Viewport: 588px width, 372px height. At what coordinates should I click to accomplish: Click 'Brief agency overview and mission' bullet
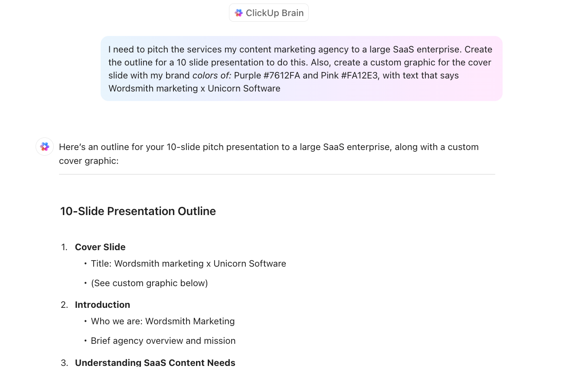[x=163, y=341]
